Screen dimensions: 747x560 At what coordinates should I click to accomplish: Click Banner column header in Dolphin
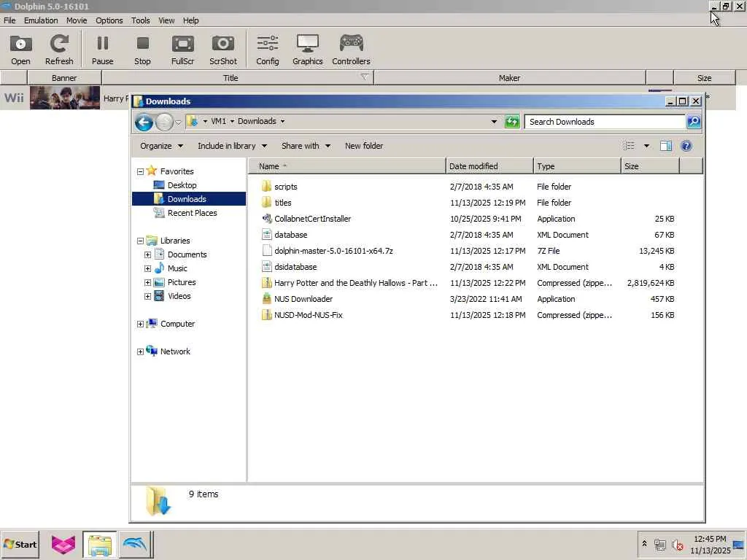click(x=64, y=77)
